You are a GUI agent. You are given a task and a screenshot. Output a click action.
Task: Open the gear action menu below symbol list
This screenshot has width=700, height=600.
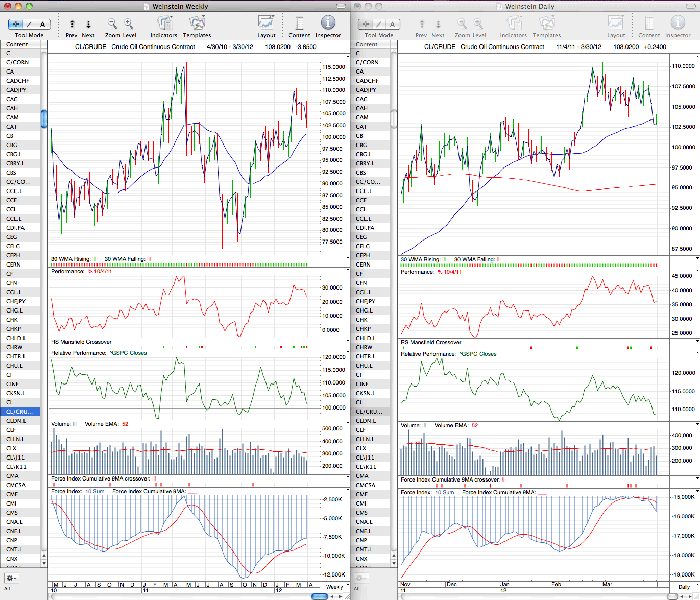11,578
